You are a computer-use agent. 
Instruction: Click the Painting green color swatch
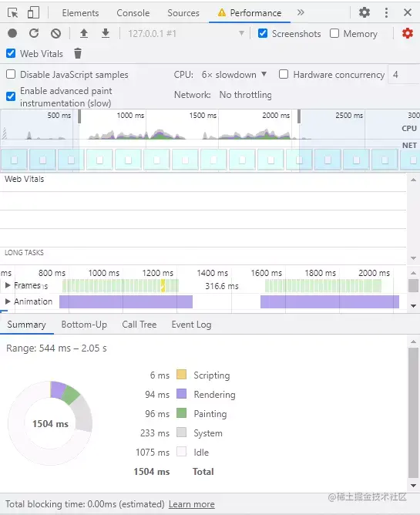181,413
